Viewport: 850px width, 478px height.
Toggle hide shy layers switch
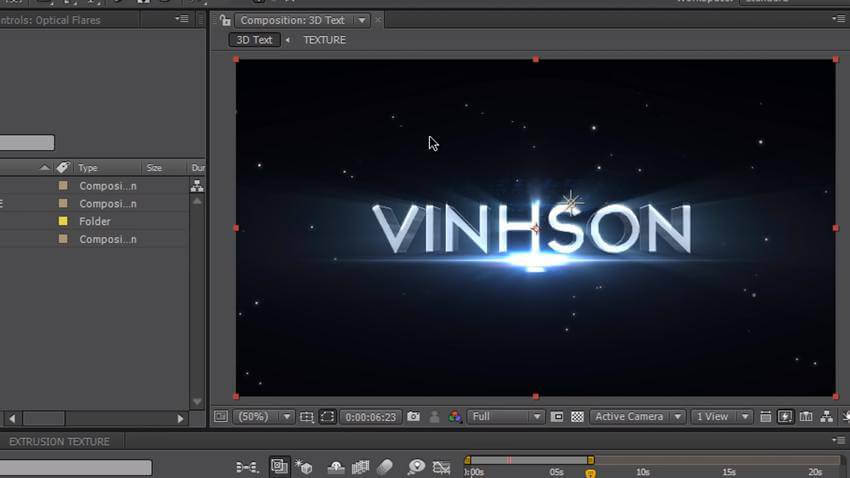pos(336,467)
